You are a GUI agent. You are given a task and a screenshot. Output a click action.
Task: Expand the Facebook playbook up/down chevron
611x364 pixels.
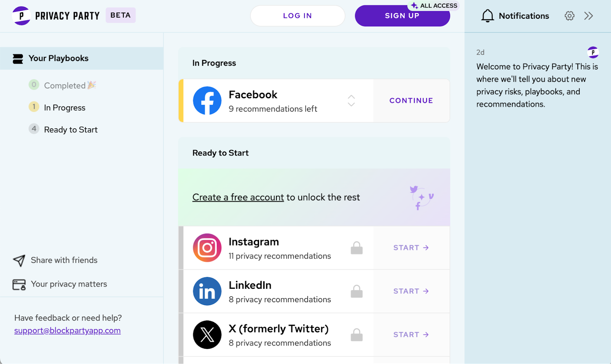coord(351,101)
